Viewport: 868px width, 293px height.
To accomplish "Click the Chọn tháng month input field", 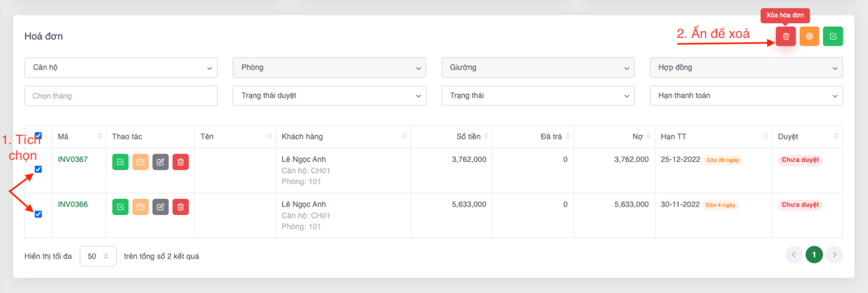I will tap(121, 96).
